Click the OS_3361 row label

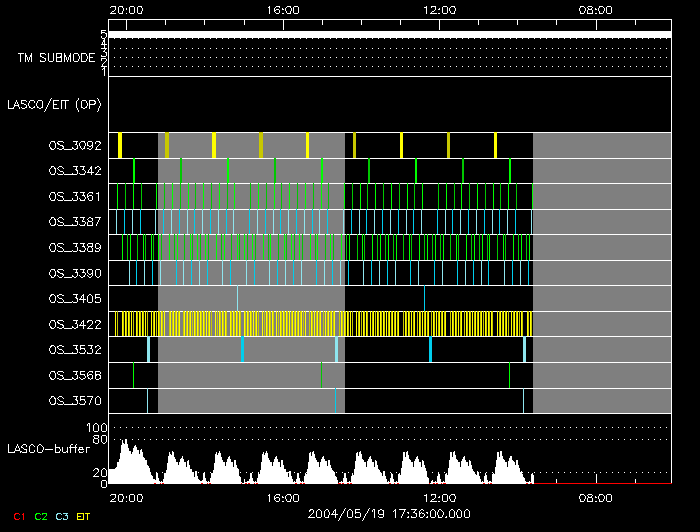(x=75, y=197)
